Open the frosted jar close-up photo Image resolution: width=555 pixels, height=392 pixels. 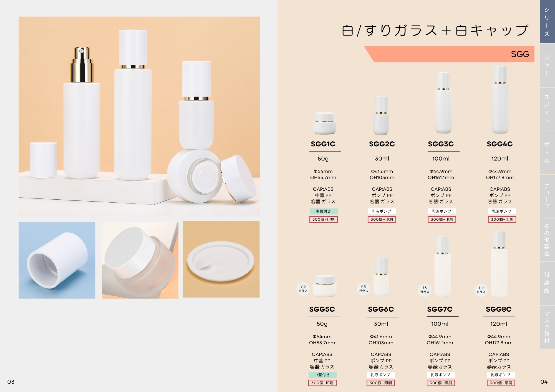140,260
